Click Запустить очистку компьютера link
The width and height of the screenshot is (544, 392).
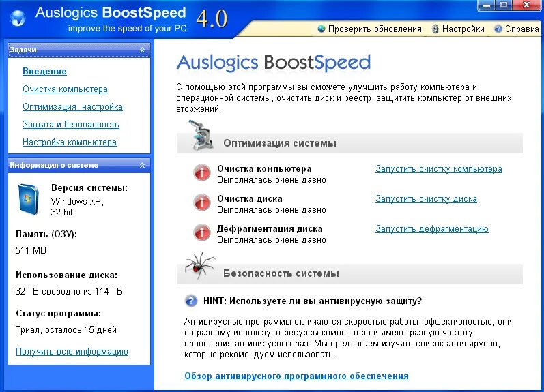(438, 169)
